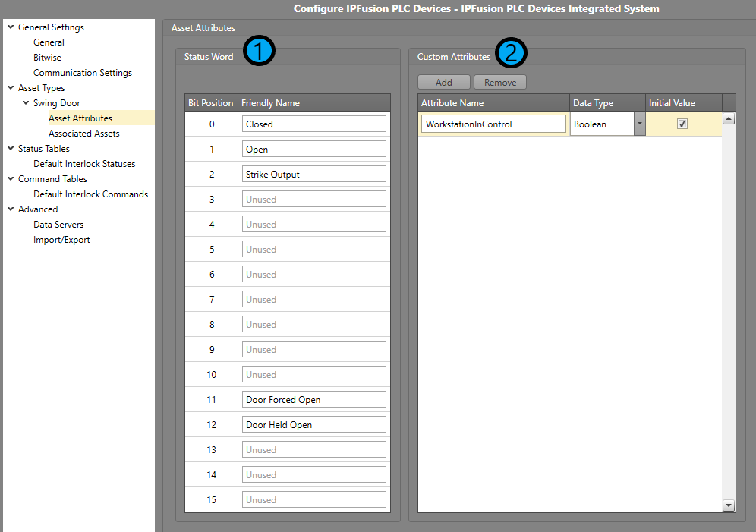Screen dimensions: 756x532
Task: Click the Door Forced Open name field
Action: [313, 400]
